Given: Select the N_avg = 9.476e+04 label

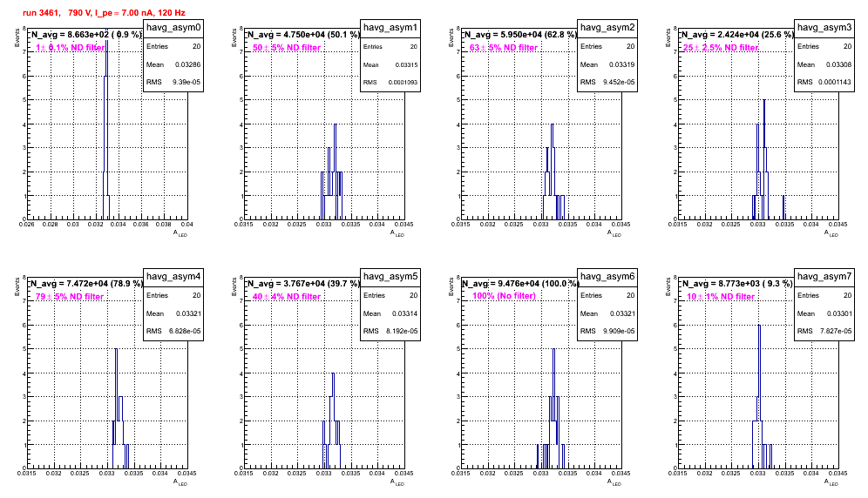Looking at the screenshot, I should pos(520,283).
